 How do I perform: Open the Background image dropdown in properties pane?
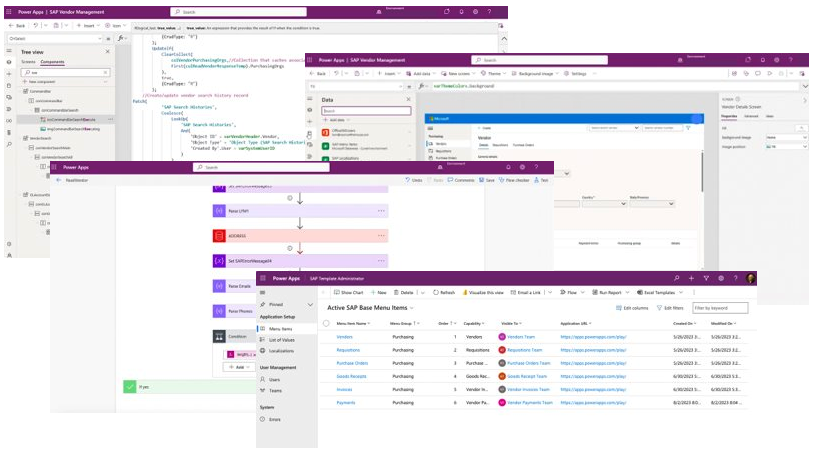[786, 137]
